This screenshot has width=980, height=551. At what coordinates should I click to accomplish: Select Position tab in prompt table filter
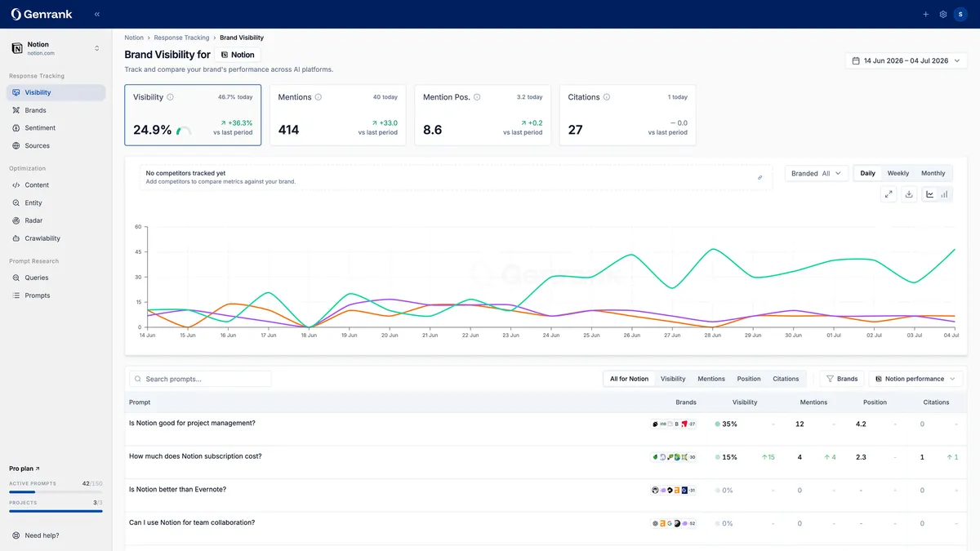pos(749,379)
